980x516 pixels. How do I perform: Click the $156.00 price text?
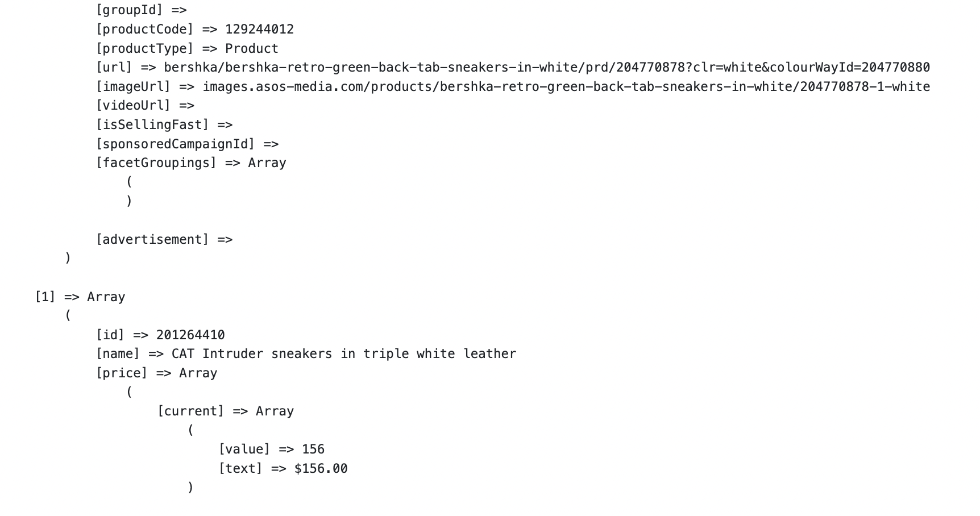321,469
